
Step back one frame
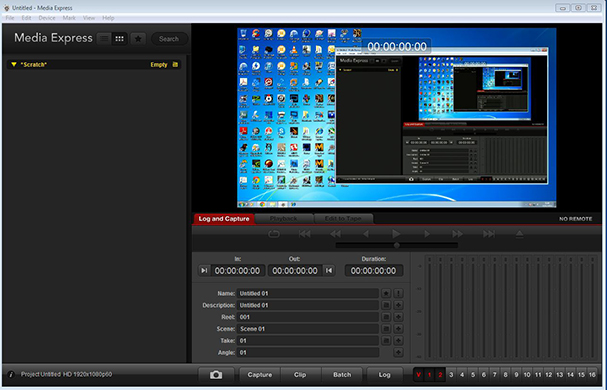coord(366,234)
